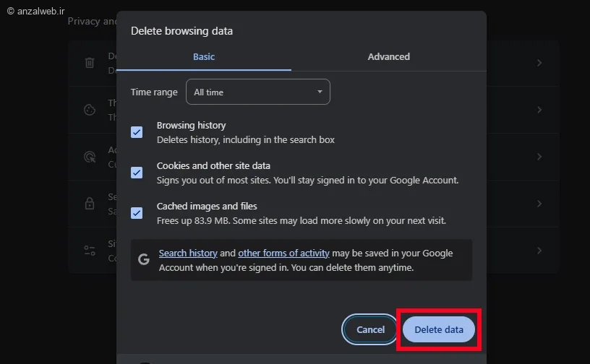
Task: Expand the chevron on the sliders icon row
Action: tap(539, 251)
